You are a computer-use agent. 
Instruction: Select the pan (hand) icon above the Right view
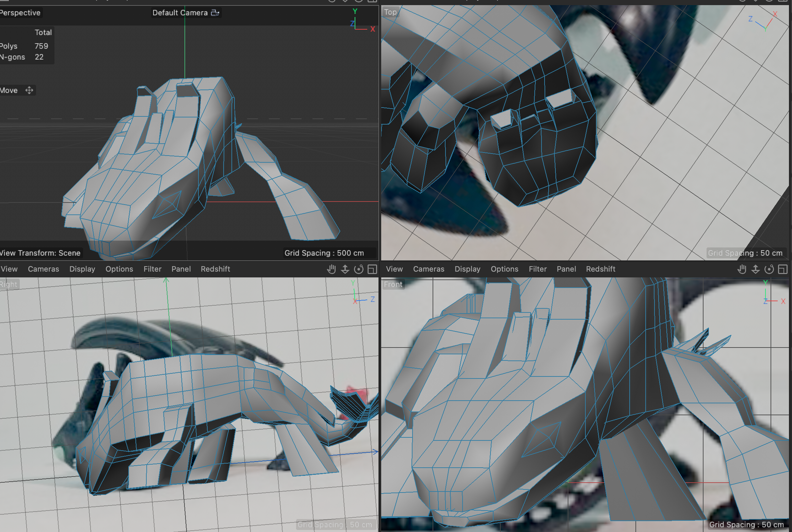click(x=331, y=269)
